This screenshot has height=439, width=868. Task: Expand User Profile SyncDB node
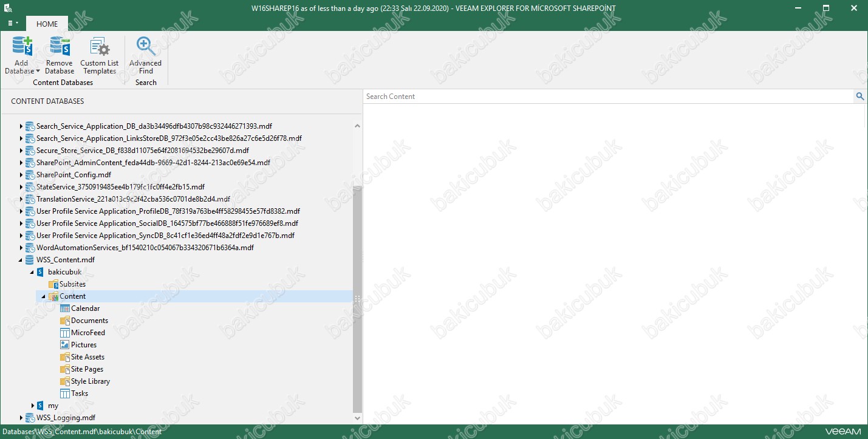(x=21, y=236)
